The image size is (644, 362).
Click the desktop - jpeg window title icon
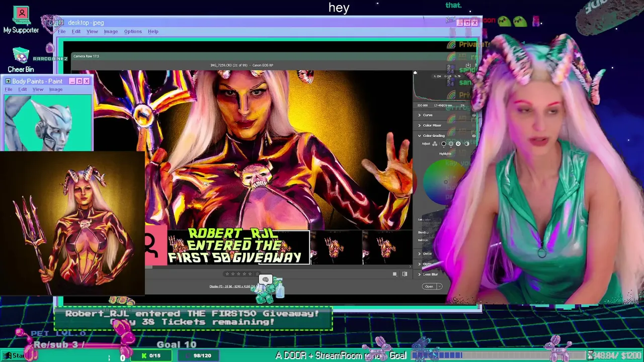[61, 23]
